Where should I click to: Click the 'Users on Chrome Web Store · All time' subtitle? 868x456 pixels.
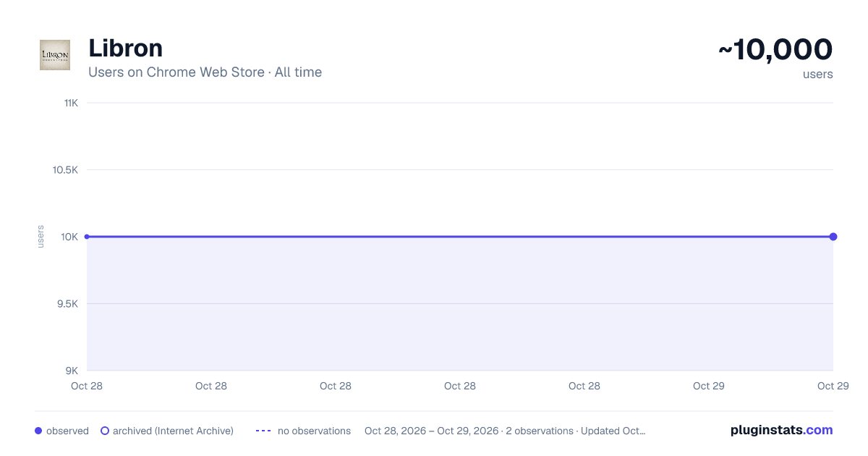click(205, 72)
